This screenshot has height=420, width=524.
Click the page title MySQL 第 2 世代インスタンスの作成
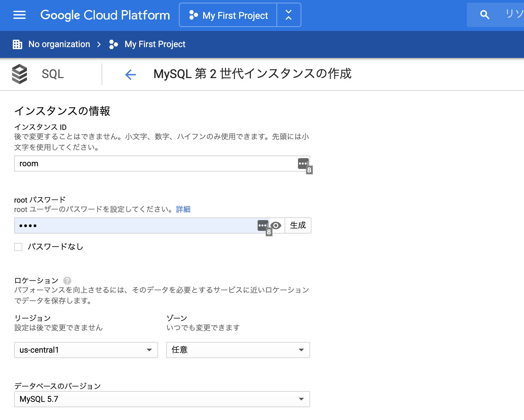252,74
